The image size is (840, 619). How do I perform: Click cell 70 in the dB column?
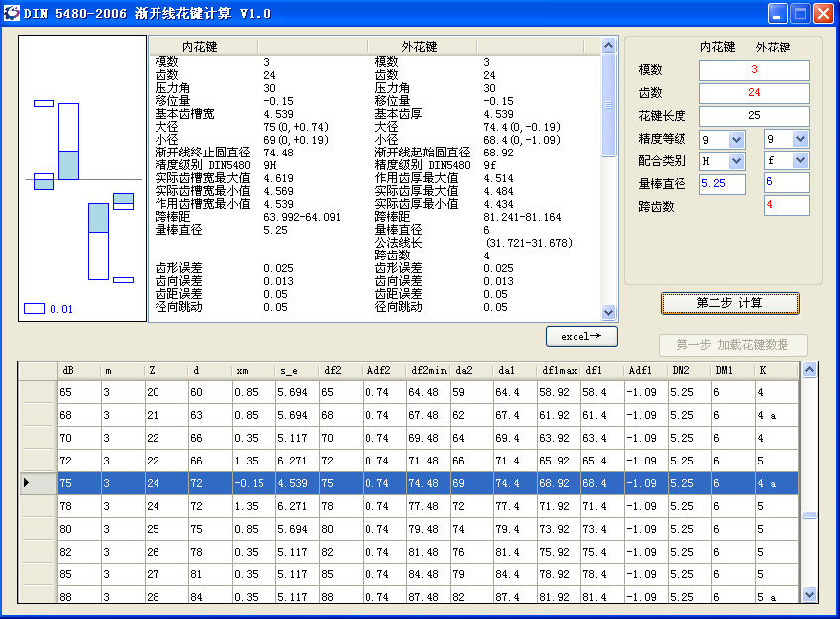79,438
